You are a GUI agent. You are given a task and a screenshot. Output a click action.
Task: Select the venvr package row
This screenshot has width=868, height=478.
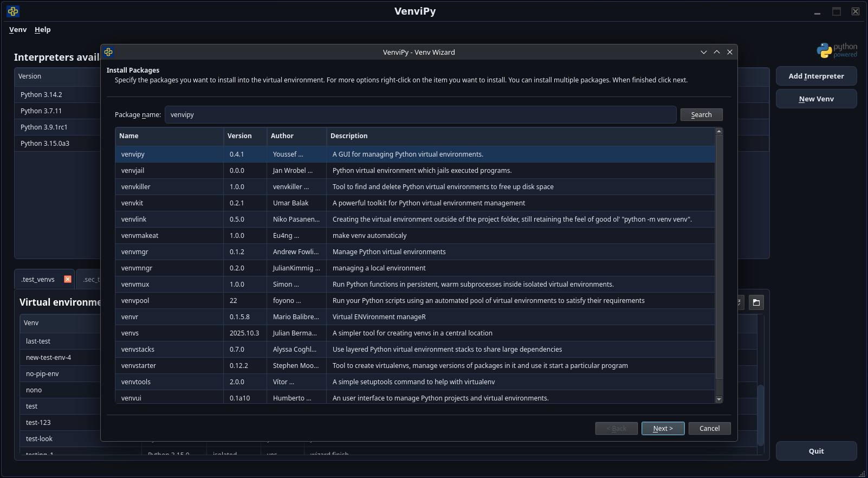pos(415,317)
